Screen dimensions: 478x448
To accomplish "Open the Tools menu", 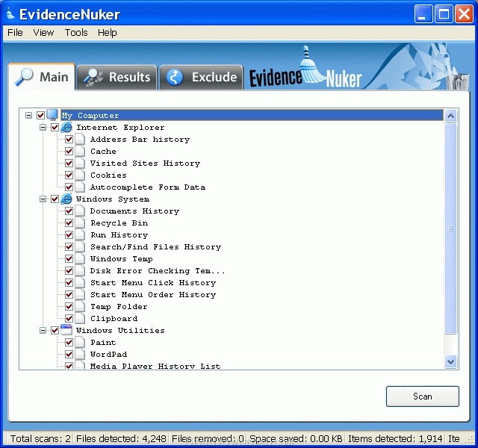I will point(76,32).
